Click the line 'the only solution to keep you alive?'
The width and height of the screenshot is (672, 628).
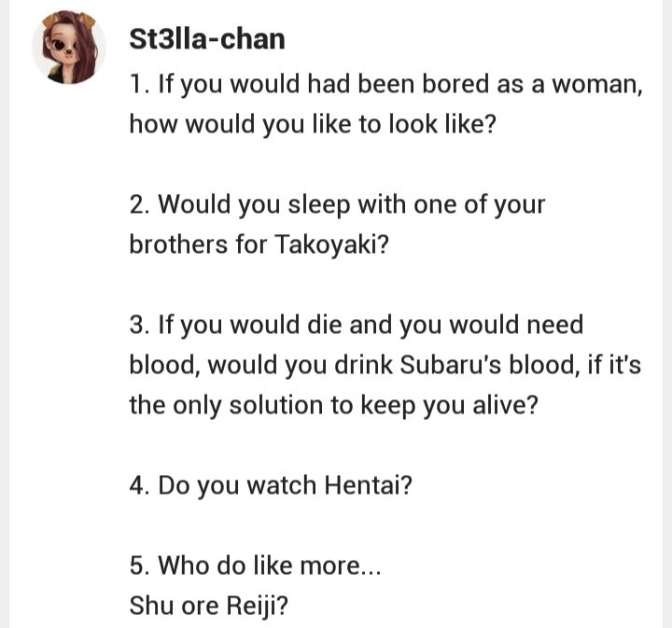333,405
